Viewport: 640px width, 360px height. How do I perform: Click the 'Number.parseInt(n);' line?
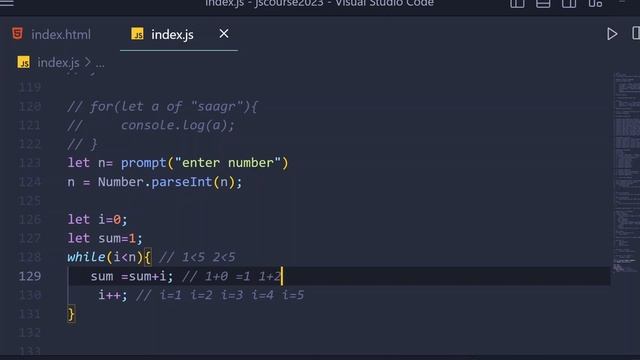pos(155,182)
